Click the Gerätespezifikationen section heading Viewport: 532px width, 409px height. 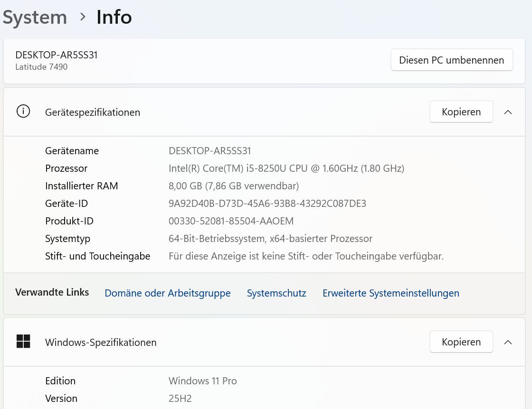[x=93, y=112]
